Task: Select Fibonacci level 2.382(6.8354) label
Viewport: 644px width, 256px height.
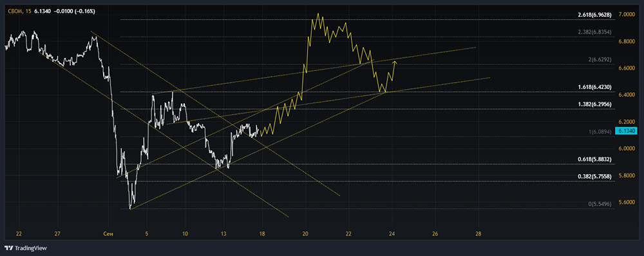Action: [x=594, y=32]
